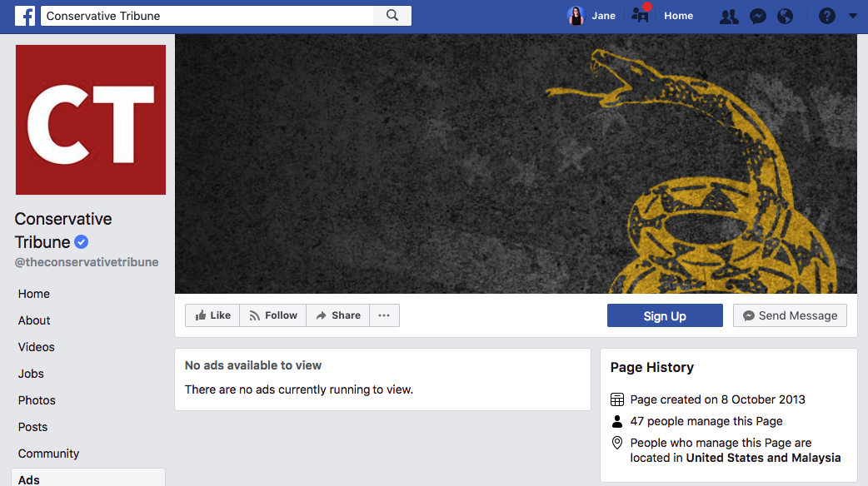Viewport: 868px width, 486px height.
Task: Open the Home tab in the page sidebar
Action: (34, 294)
